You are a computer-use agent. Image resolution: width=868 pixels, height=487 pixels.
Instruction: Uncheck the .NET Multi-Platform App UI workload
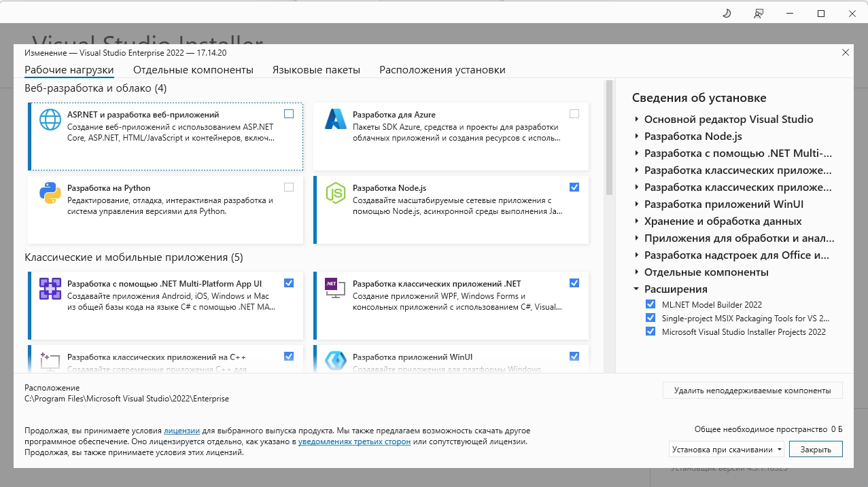[289, 283]
